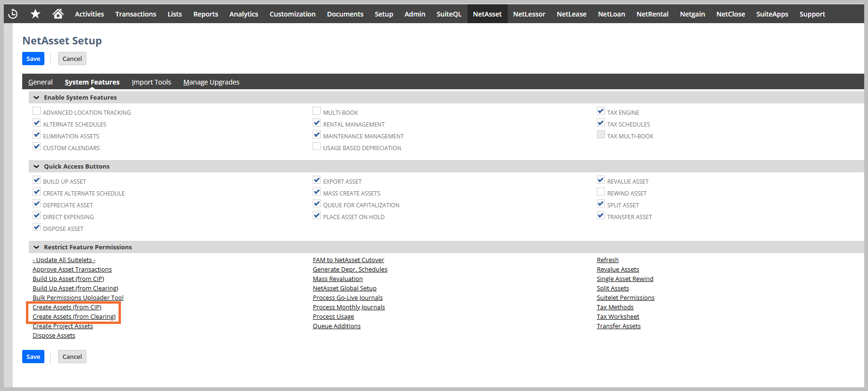Open the NetAsset menu
868x391 pixels.
click(x=487, y=14)
